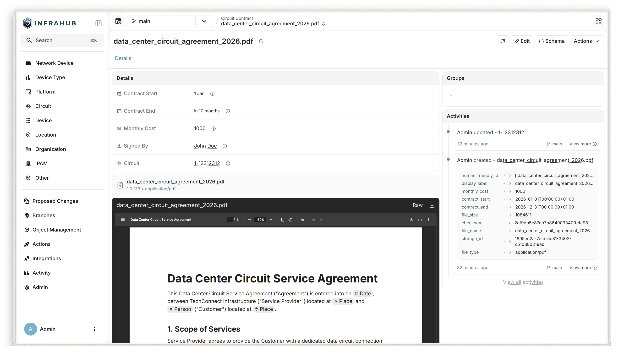Click the Edit button
Image resolution: width=624 pixels, height=364 pixels.
click(522, 41)
